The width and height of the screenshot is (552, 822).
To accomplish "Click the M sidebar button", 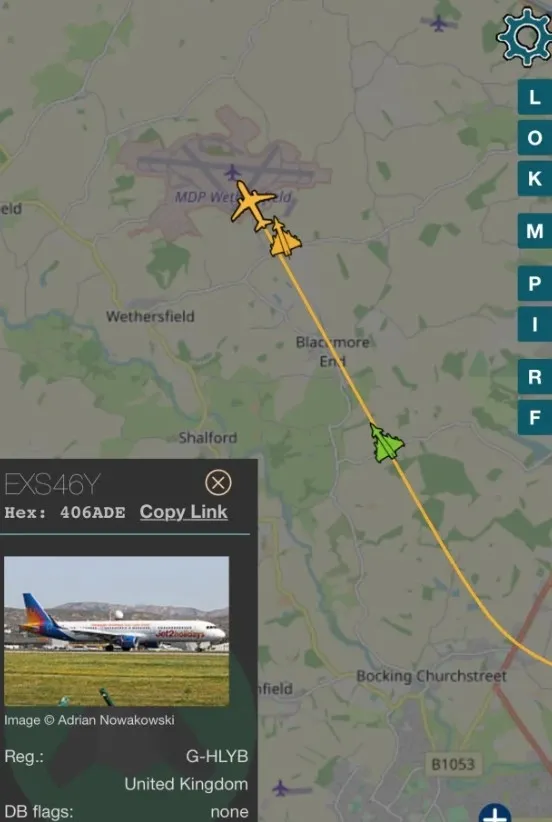I will pyautogui.click(x=535, y=231).
